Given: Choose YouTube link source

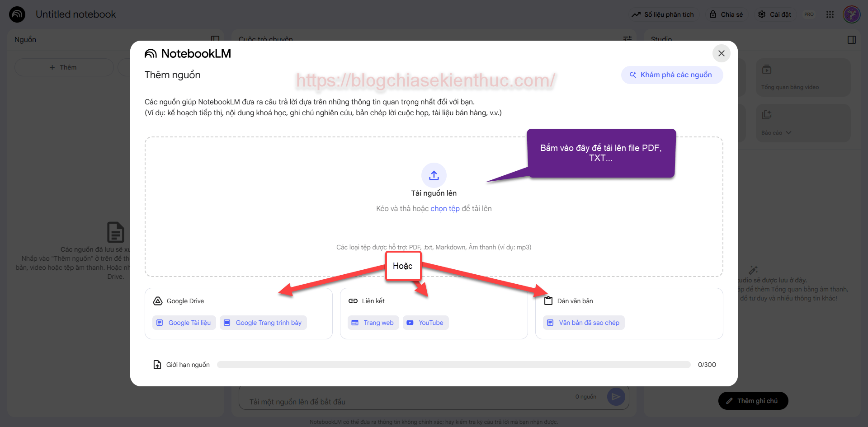Looking at the screenshot, I should pyautogui.click(x=425, y=323).
